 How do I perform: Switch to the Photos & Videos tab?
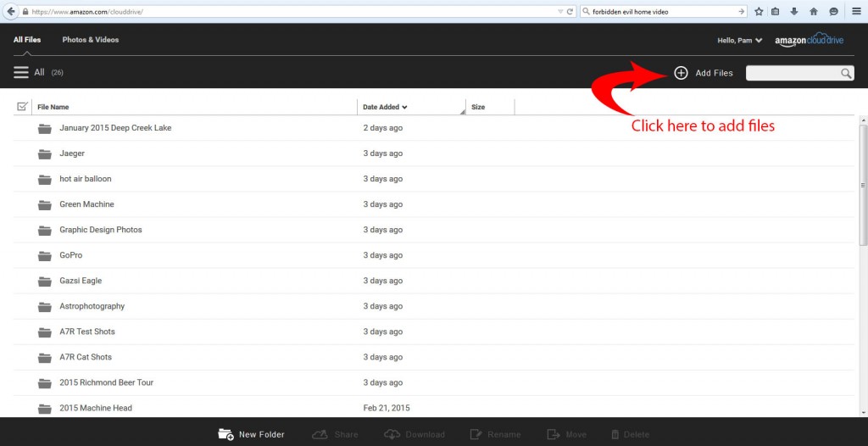pyautogui.click(x=90, y=40)
